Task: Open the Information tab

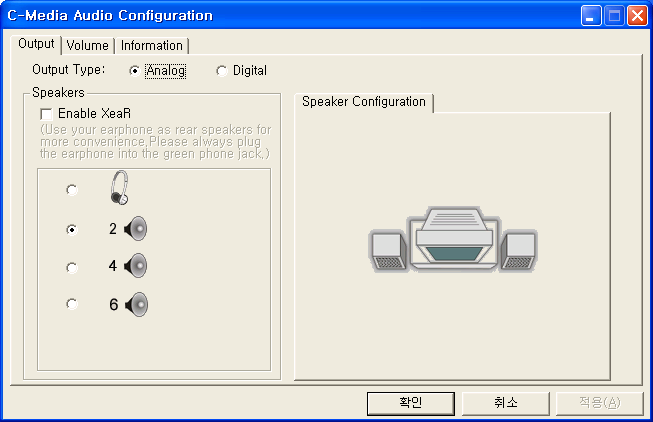Action: point(152,45)
